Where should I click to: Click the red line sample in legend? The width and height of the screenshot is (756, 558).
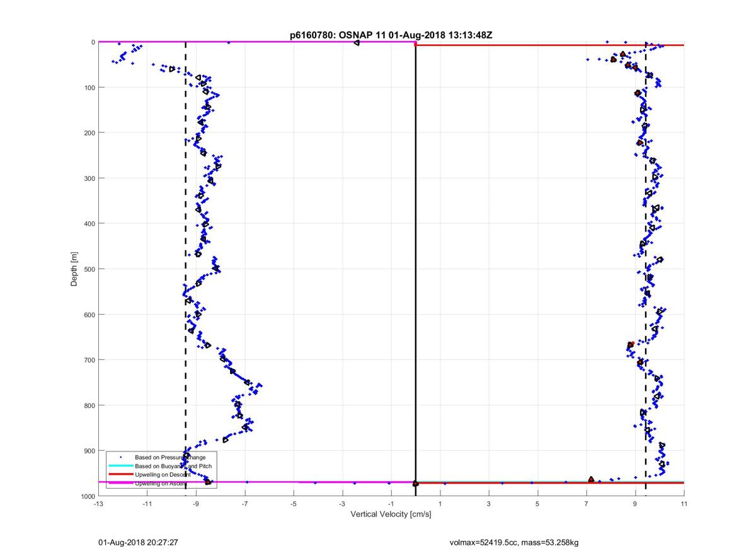120,475
